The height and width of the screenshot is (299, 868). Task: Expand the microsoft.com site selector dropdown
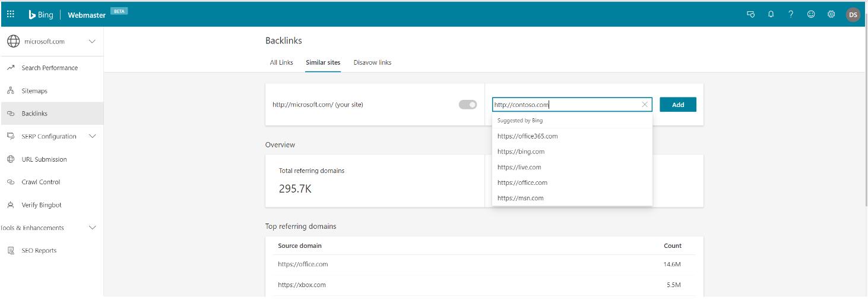pos(92,42)
